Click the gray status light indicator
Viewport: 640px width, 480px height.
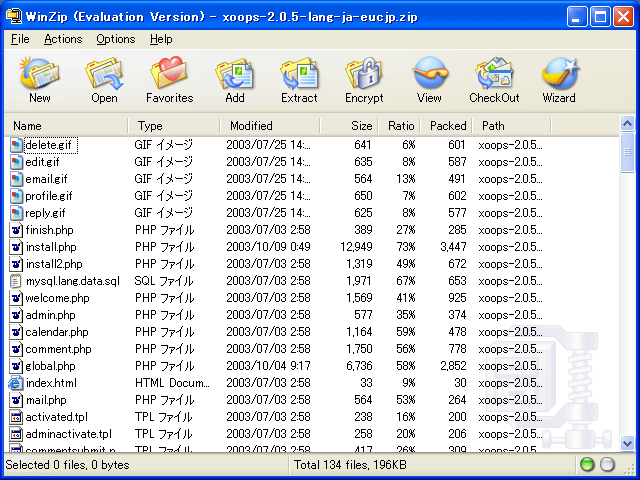pyautogui.click(x=607, y=464)
